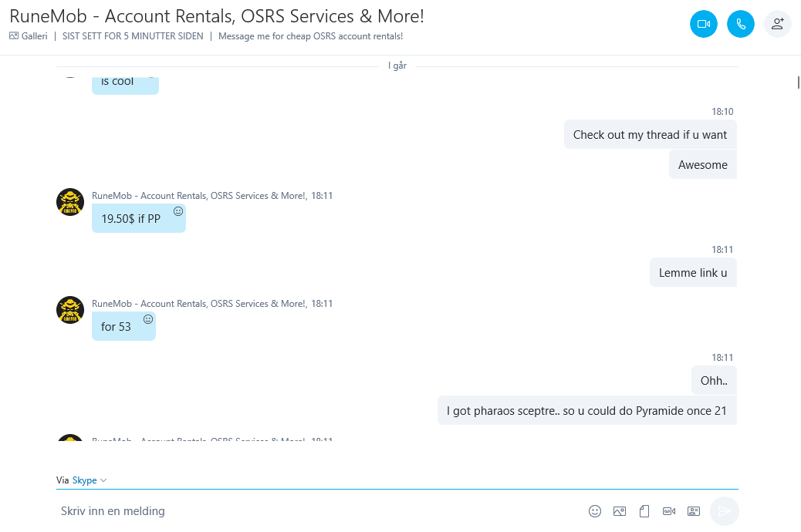
Task: Click the 'SIST SETT FOR 5 MINUTTER SIDEN' status
Action: tap(133, 36)
